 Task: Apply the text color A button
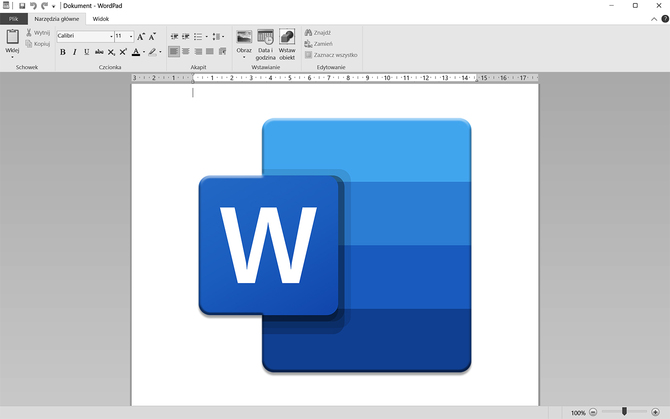136,52
